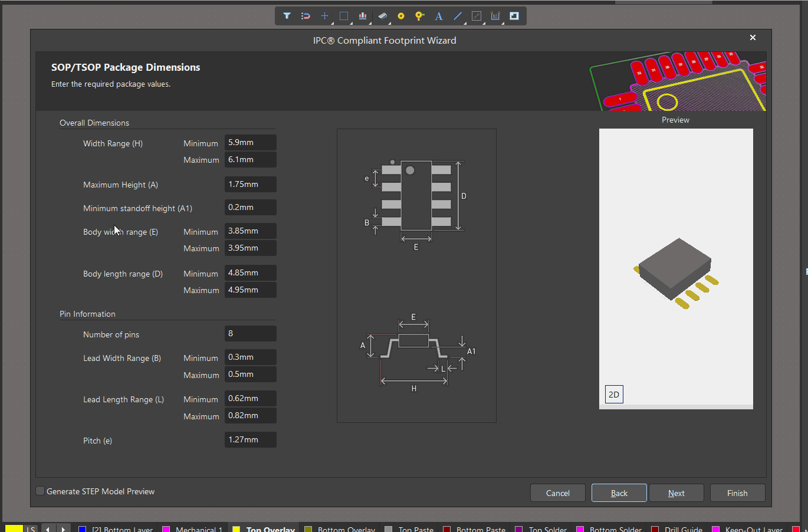Select the place via tool

419,16
